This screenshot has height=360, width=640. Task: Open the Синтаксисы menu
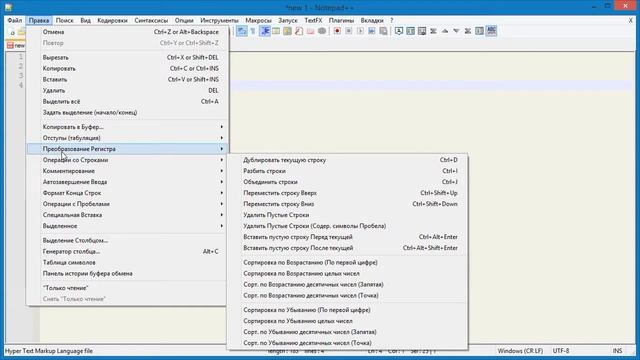[x=151, y=20]
